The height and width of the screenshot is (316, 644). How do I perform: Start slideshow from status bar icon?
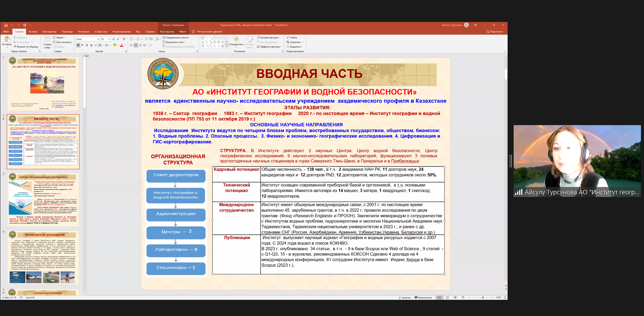coord(463,297)
